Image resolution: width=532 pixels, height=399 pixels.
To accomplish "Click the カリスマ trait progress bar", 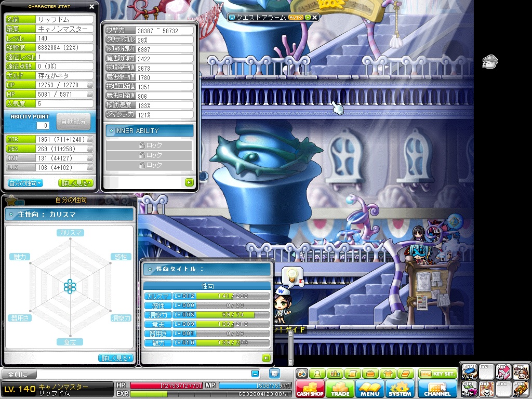I will tap(233, 296).
